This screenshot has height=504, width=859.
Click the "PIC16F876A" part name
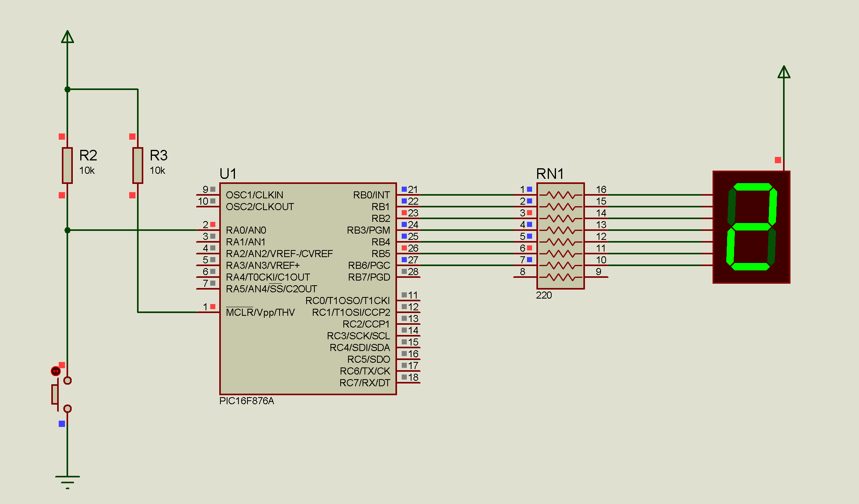click(247, 401)
